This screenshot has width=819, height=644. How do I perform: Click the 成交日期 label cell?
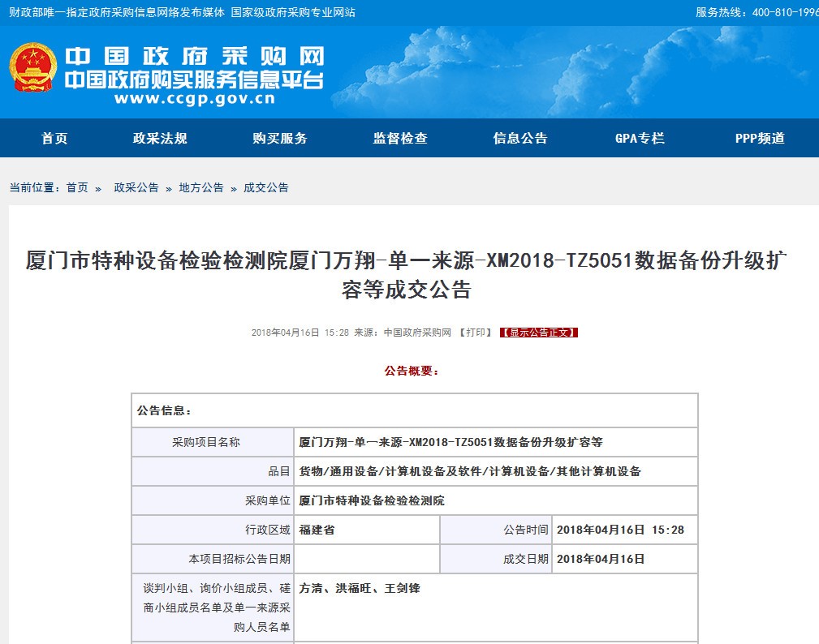point(496,559)
